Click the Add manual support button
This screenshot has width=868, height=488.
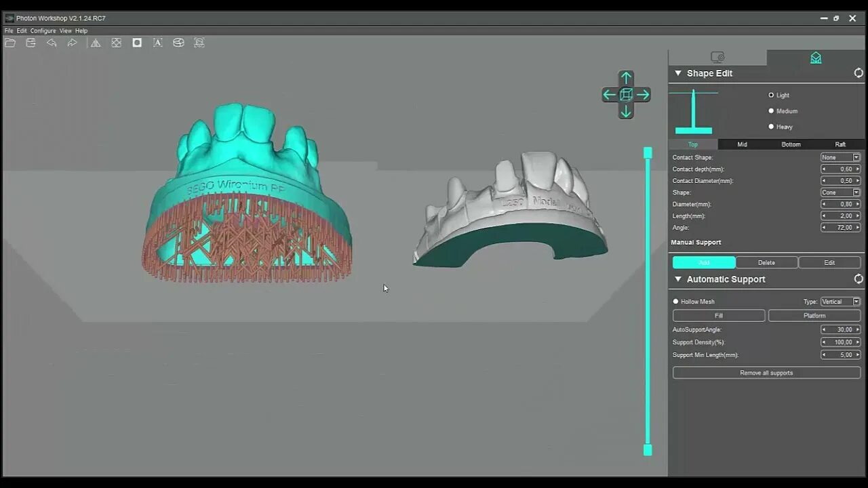pyautogui.click(x=704, y=262)
